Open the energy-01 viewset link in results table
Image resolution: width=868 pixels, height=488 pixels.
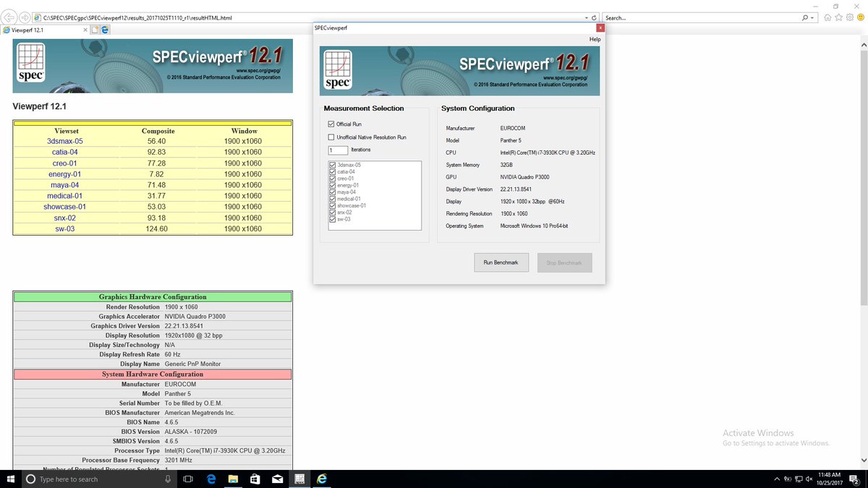pyautogui.click(x=65, y=174)
